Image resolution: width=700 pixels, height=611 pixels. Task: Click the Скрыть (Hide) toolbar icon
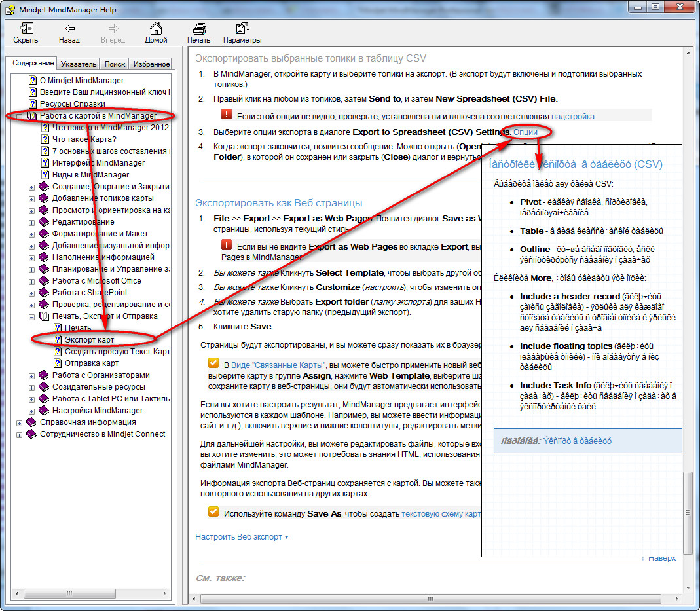[26, 29]
